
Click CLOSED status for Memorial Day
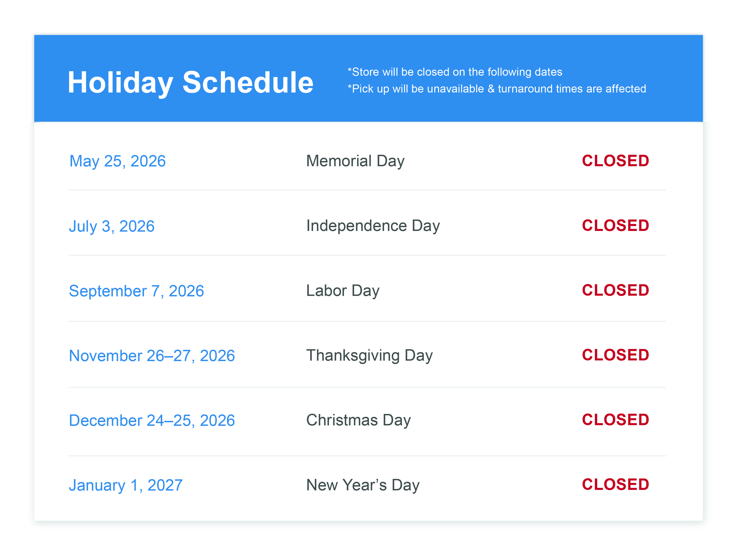615,161
